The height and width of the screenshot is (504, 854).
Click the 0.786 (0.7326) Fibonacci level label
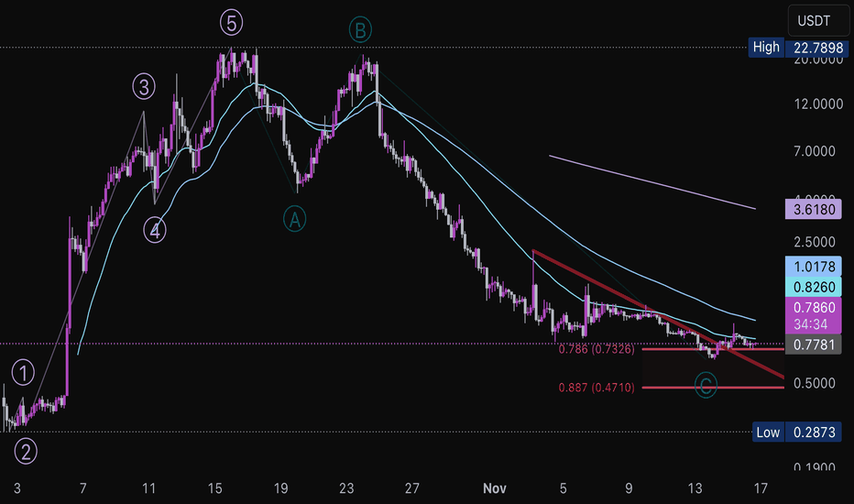click(x=597, y=349)
